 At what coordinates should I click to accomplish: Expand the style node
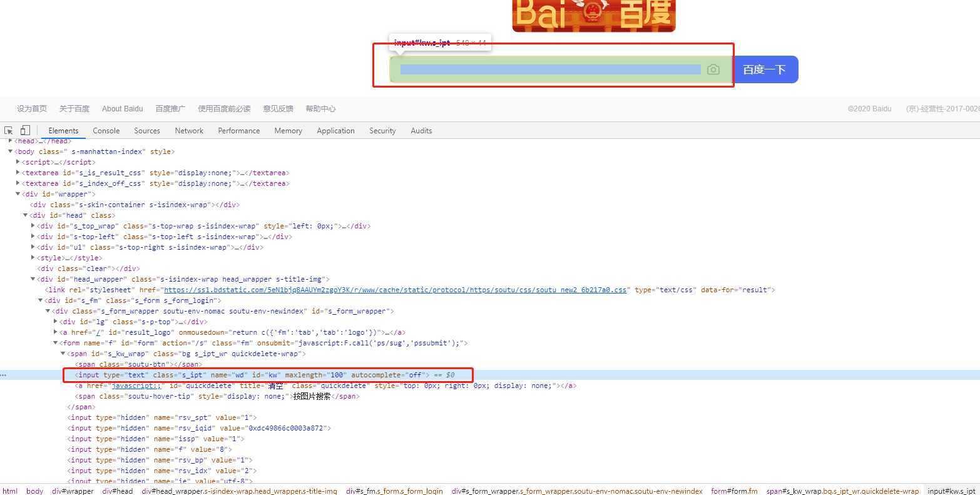click(x=33, y=258)
